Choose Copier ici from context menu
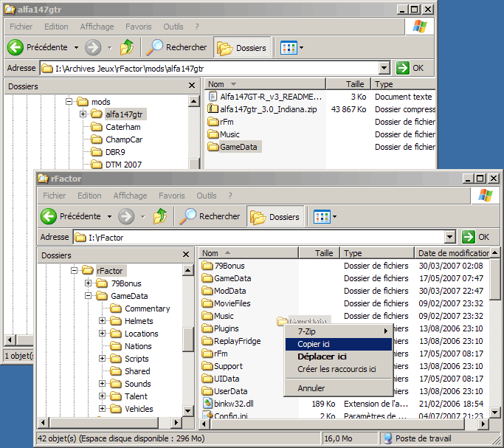The image size is (504, 448). tap(339, 344)
